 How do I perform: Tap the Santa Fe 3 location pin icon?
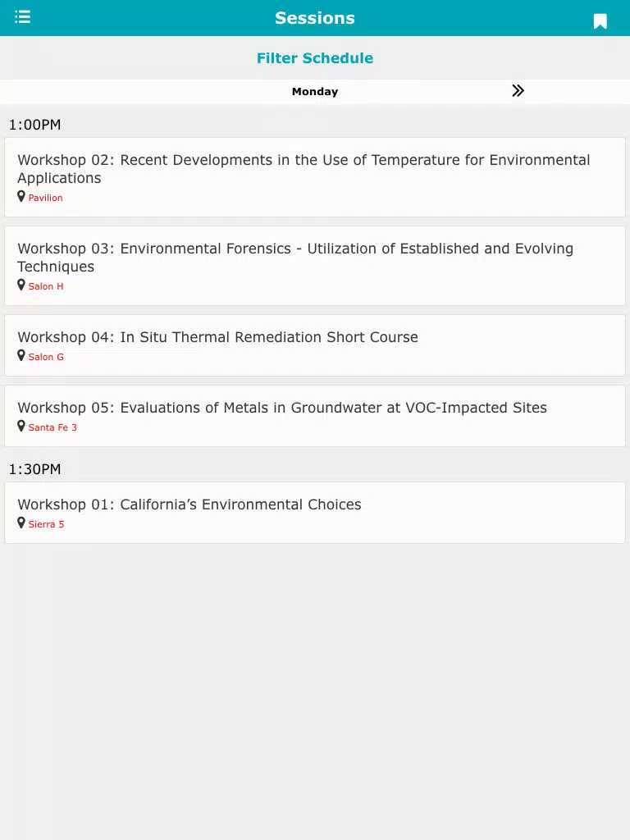click(21, 427)
